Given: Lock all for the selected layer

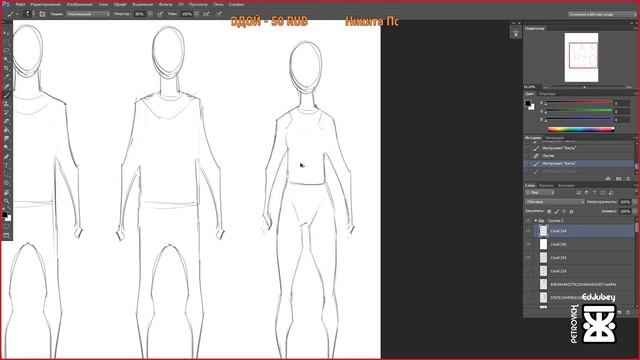Looking at the screenshot, I should click(571, 211).
